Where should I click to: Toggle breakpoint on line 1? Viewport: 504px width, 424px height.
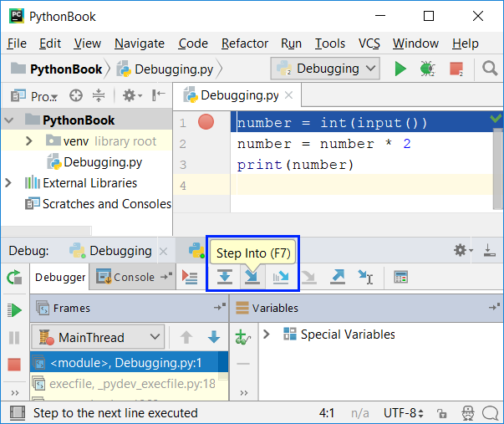click(206, 123)
